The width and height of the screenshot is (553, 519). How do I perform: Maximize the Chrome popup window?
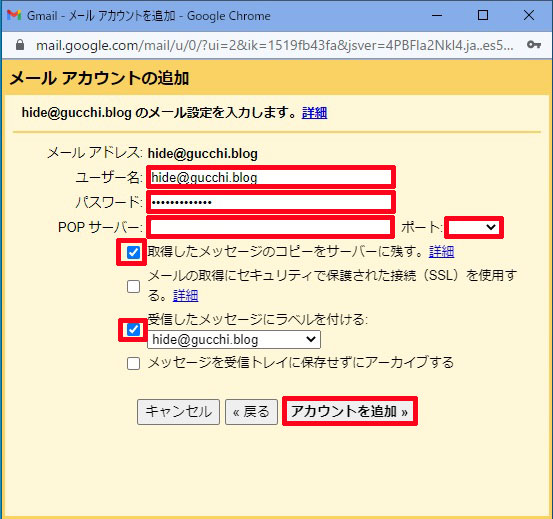click(x=483, y=15)
